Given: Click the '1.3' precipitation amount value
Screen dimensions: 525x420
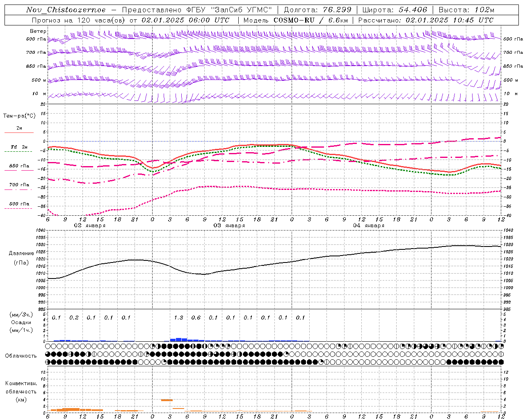Looking at the screenshot, I should point(178,318).
